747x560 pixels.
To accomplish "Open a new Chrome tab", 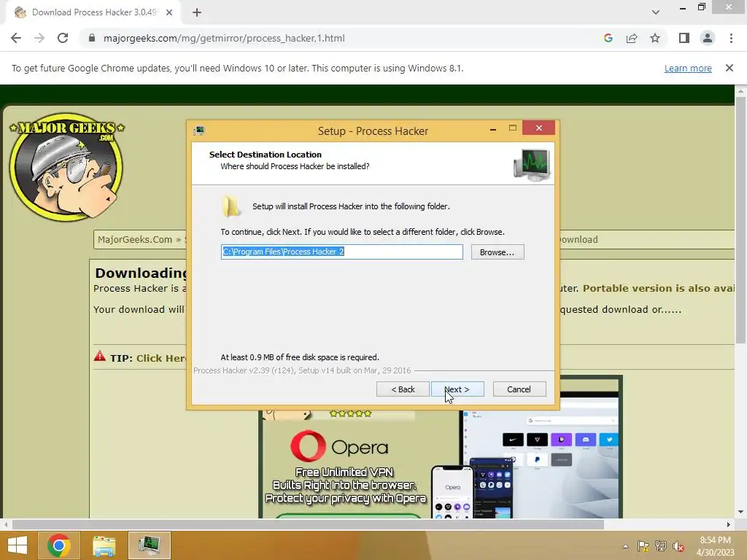I will [197, 12].
